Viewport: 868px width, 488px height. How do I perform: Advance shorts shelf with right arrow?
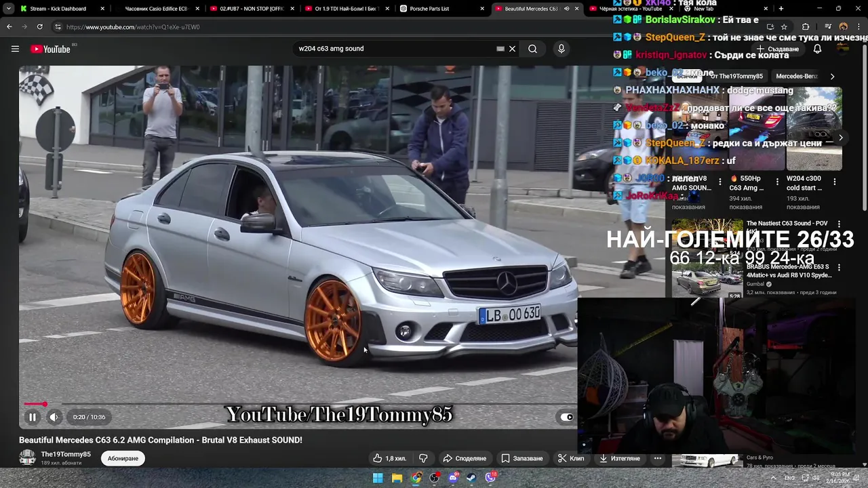point(840,138)
